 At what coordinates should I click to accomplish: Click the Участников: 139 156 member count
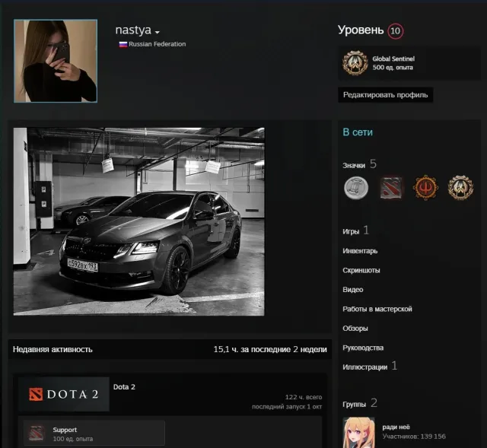(414, 437)
